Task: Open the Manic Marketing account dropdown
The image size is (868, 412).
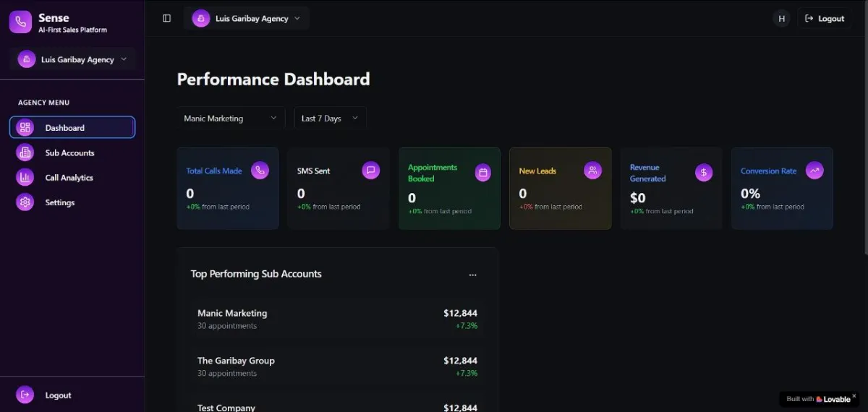Action: (x=231, y=119)
